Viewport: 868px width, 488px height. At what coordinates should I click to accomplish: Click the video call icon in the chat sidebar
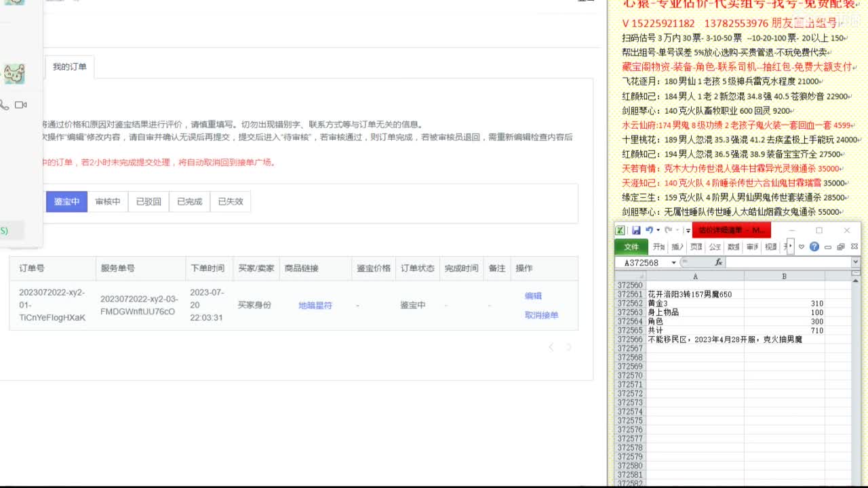(20, 105)
